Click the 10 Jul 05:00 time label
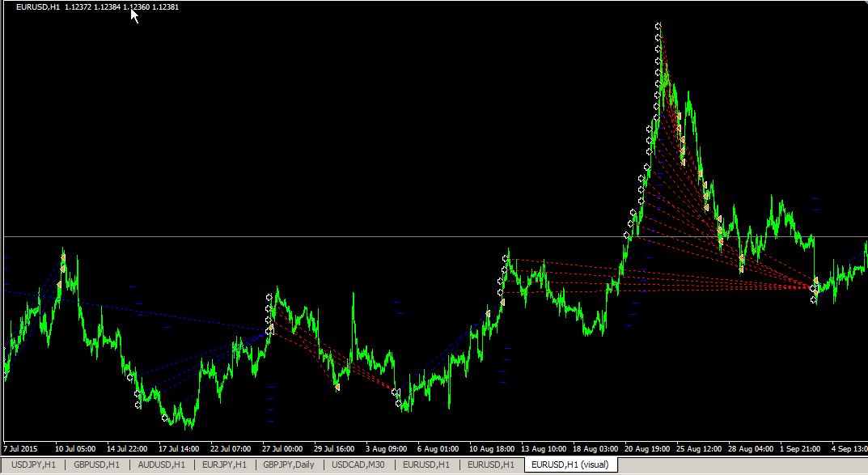 click(75, 449)
